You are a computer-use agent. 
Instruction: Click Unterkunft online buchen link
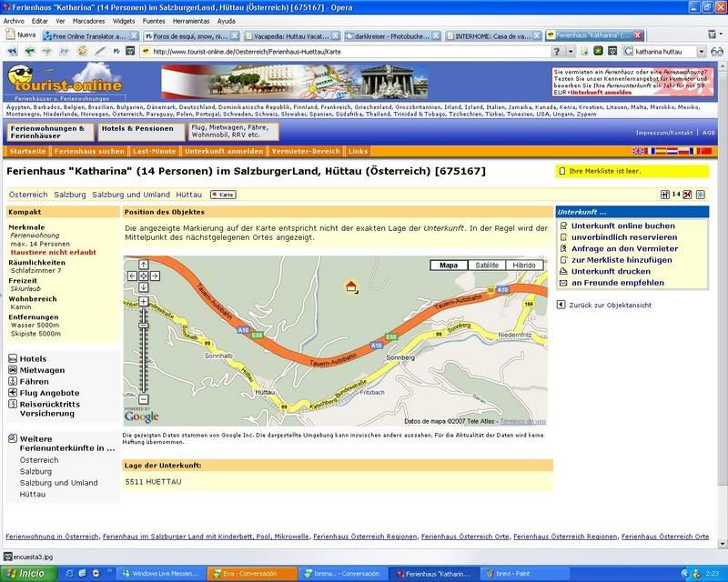pyautogui.click(x=623, y=226)
